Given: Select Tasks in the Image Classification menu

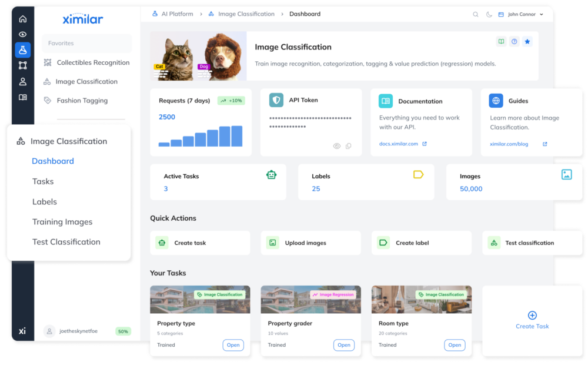Looking at the screenshot, I should pos(44,181).
